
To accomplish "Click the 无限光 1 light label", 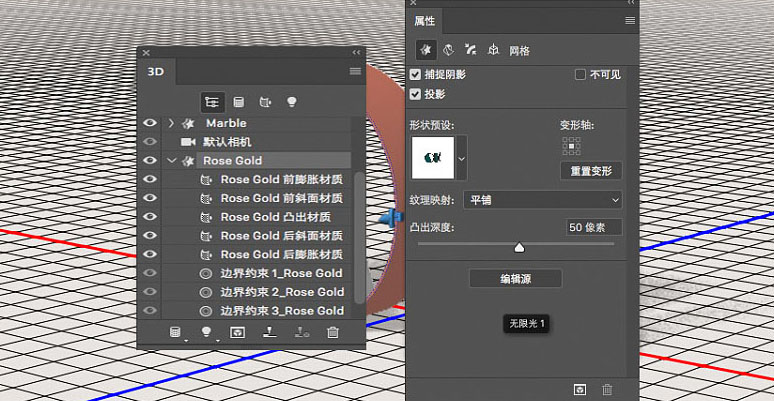I will [x=526, y=324].
